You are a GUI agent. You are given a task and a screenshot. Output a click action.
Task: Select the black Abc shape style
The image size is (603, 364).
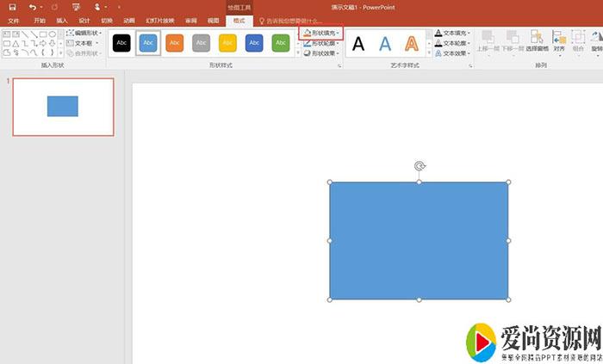tap(122, 42)
